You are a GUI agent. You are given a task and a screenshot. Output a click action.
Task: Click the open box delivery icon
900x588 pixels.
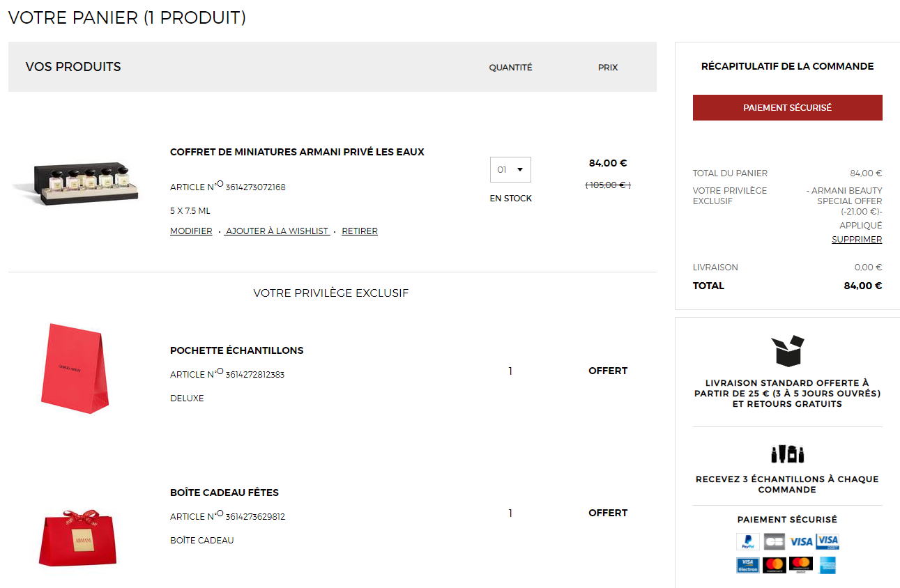click(787, 350)
